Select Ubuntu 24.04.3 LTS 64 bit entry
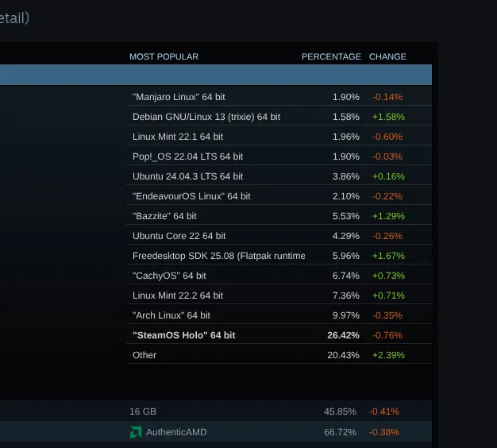 click(x=187, y=176)
